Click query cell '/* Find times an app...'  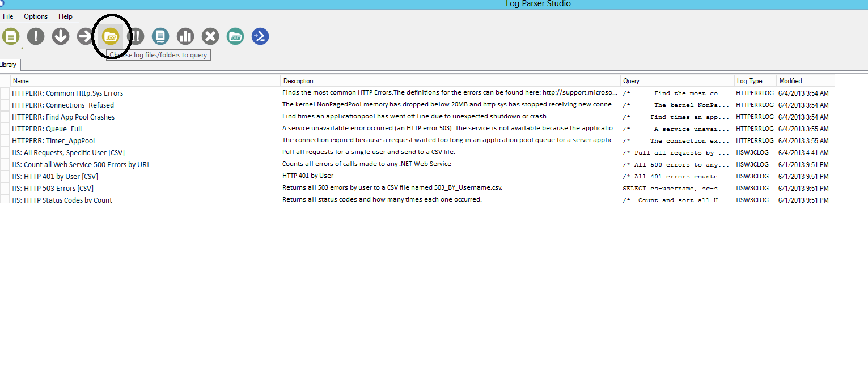point(676,117)
